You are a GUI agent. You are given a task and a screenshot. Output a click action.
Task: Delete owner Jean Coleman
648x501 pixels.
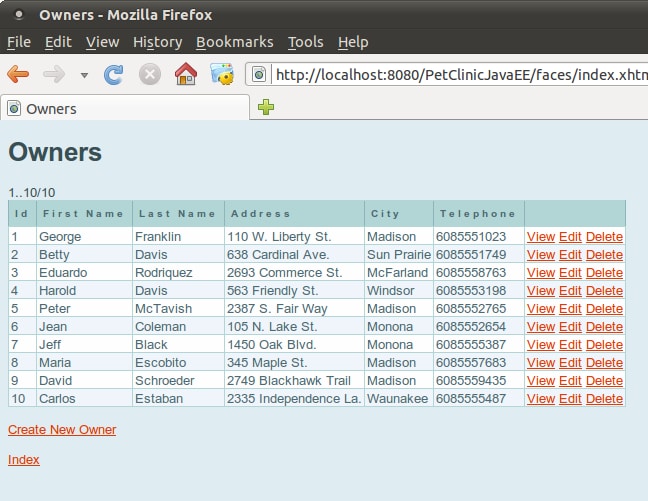click(x=604, y=327)
